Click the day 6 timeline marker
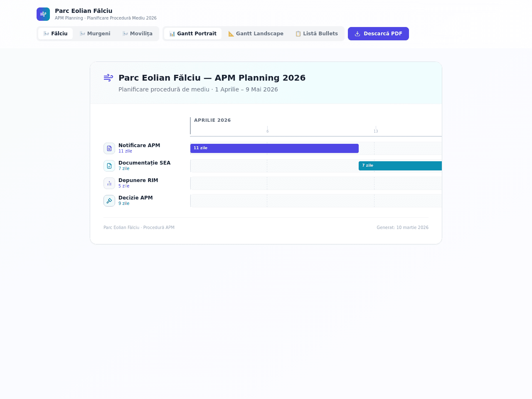Screen dimensions: 532x399 (267, 131)
